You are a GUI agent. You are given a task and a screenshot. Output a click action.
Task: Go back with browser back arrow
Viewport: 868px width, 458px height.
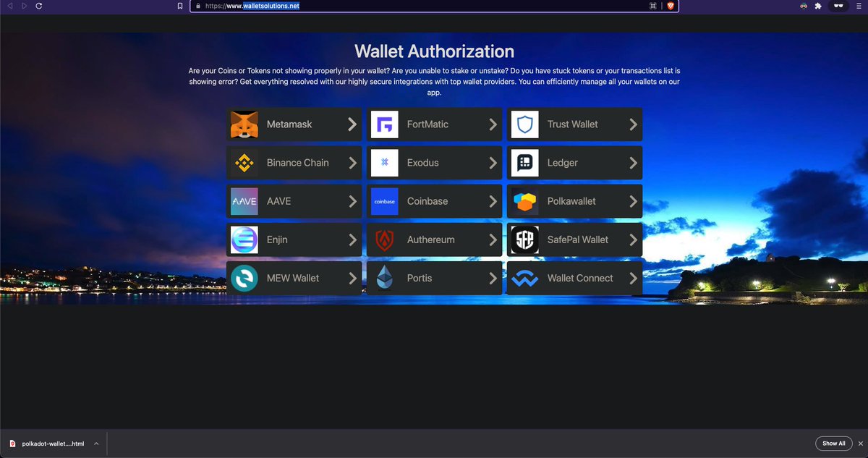click(x=10, y=6)
